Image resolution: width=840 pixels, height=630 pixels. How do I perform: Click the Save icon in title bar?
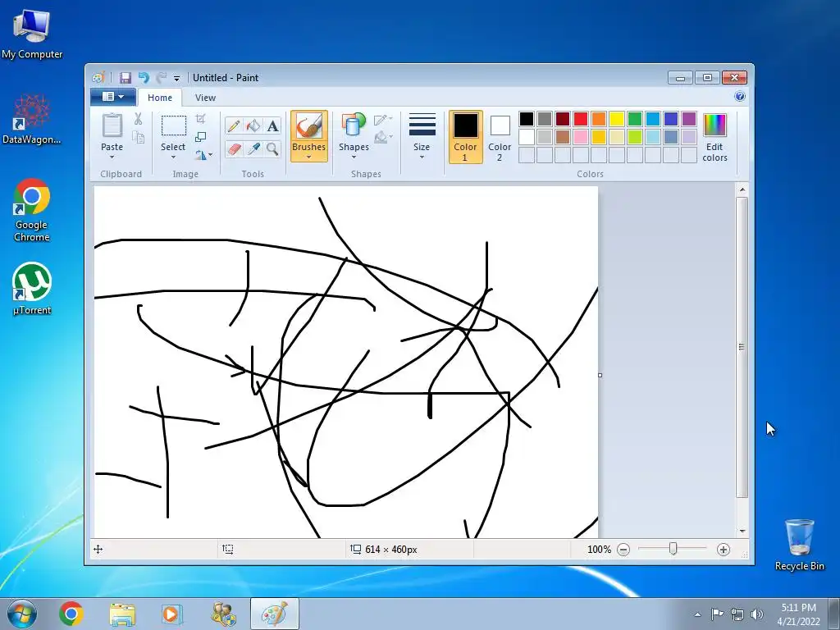pos(126,78)
